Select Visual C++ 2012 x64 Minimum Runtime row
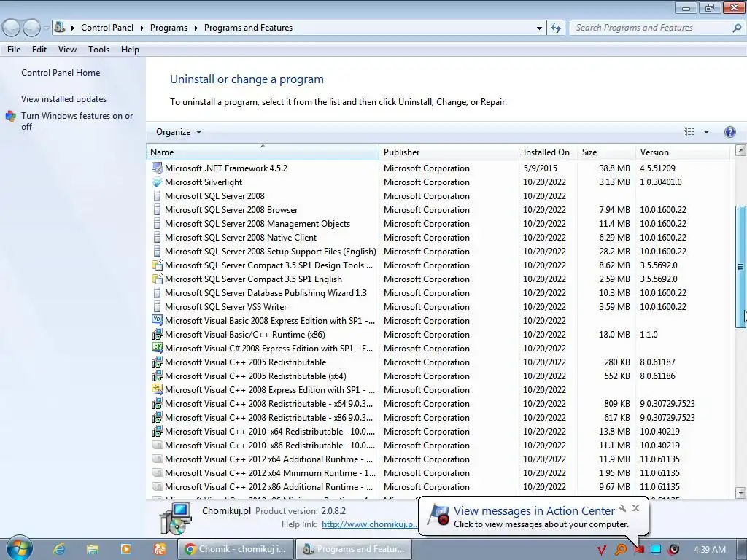 [x=439, y=472]
